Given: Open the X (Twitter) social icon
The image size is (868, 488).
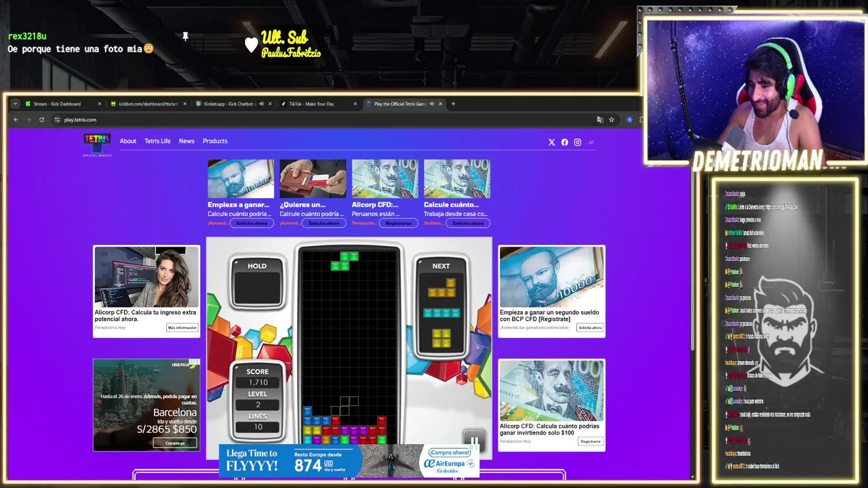Looking at the screenshot, I should (551, 142).
